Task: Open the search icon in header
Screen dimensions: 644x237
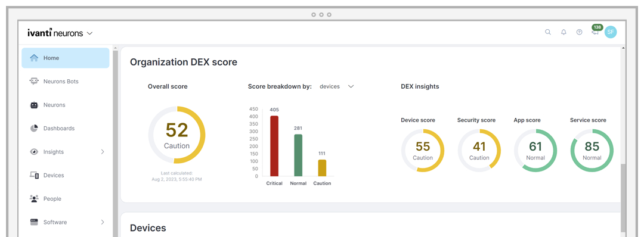Action: tap(548, 32)
